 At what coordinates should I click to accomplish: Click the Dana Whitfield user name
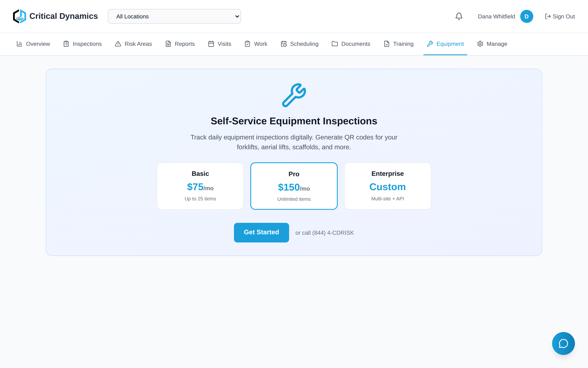tap(496, 16)
